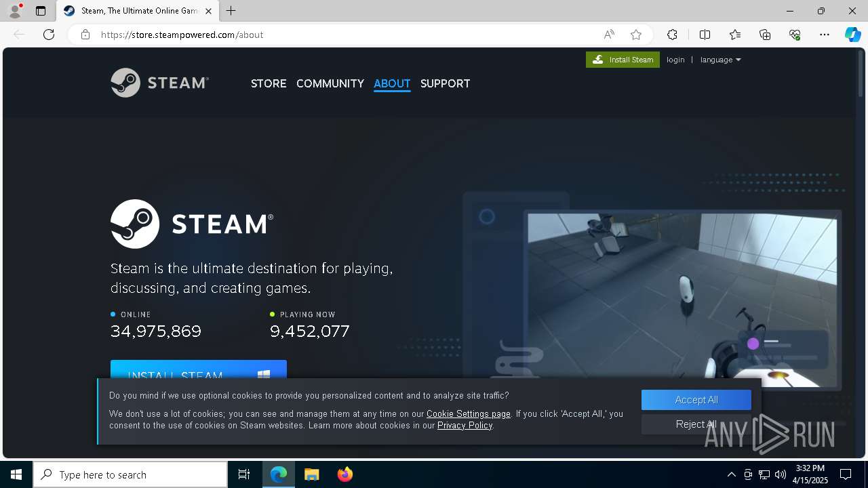This screenshot has height=488, width=868.
Task: Click the green Install Steam button
Action: click(623, 60)
